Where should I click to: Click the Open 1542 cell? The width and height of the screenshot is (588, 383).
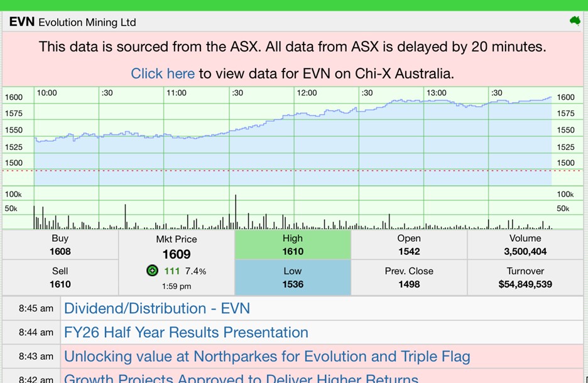[x=409, y=245]
